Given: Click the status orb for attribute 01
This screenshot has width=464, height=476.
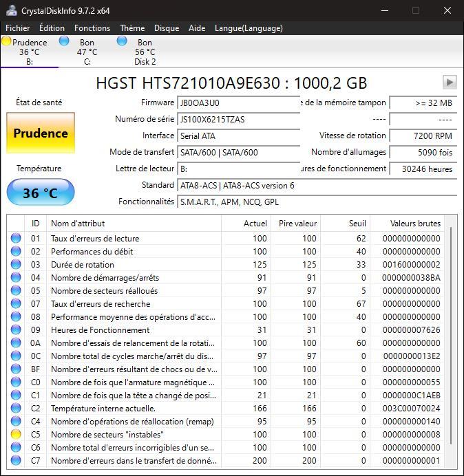Looking at the screenshot, I should click(x=16, y=238).
